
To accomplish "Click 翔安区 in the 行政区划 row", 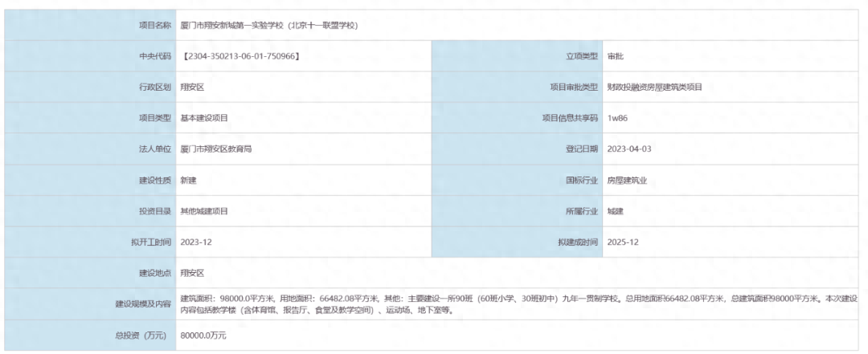I will 192,87.
